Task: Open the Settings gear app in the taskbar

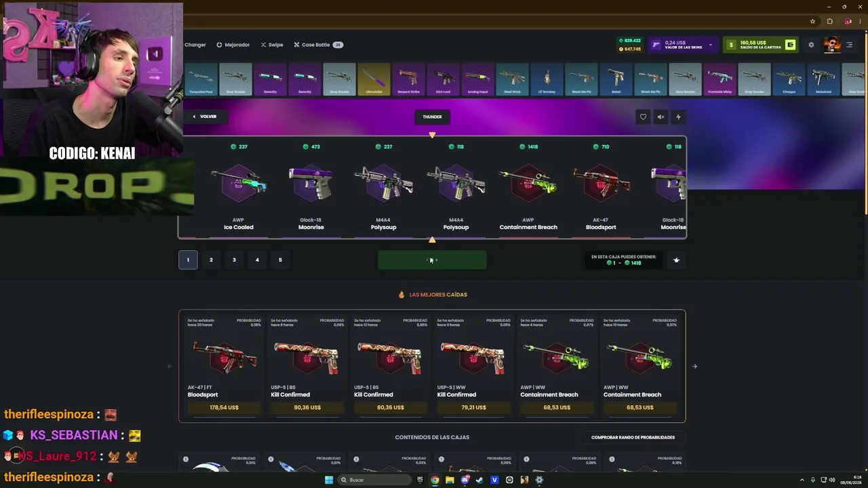Action: coord(539,480)
